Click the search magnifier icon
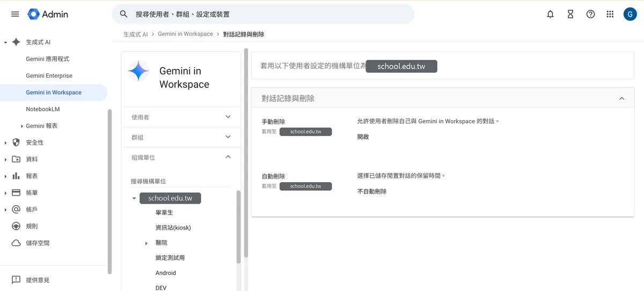 pyautogui.click(x=123, y=14)
